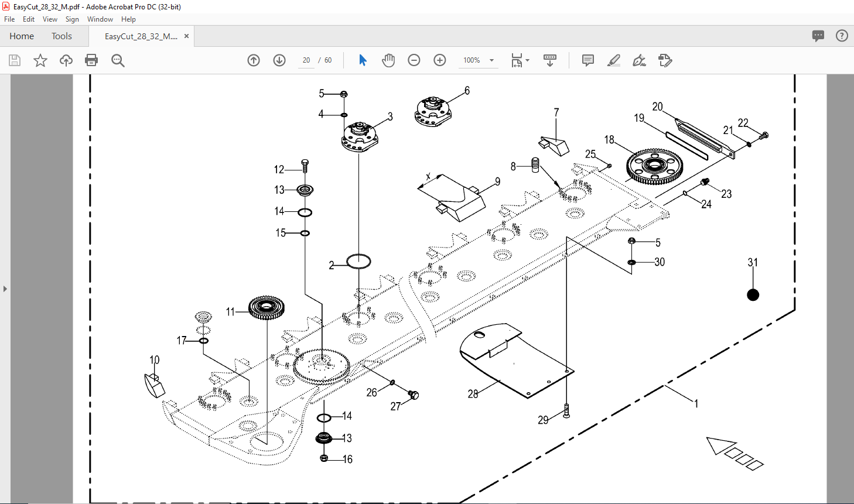Click part number 30 label in the diagram
854x504 pixels.
(660, 262)
